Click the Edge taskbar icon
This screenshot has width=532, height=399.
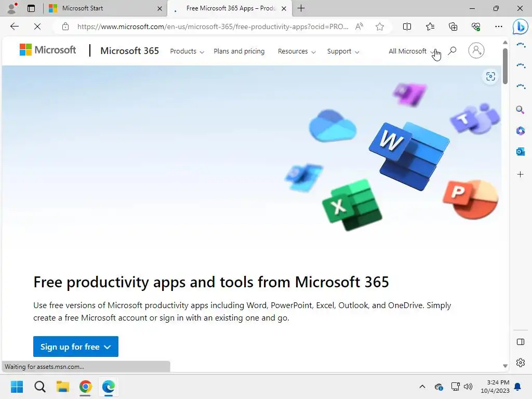coord(109,387)
